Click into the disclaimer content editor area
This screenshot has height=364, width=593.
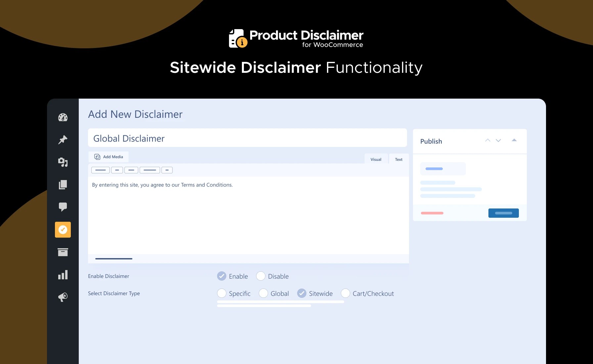[x=249, y=215]
